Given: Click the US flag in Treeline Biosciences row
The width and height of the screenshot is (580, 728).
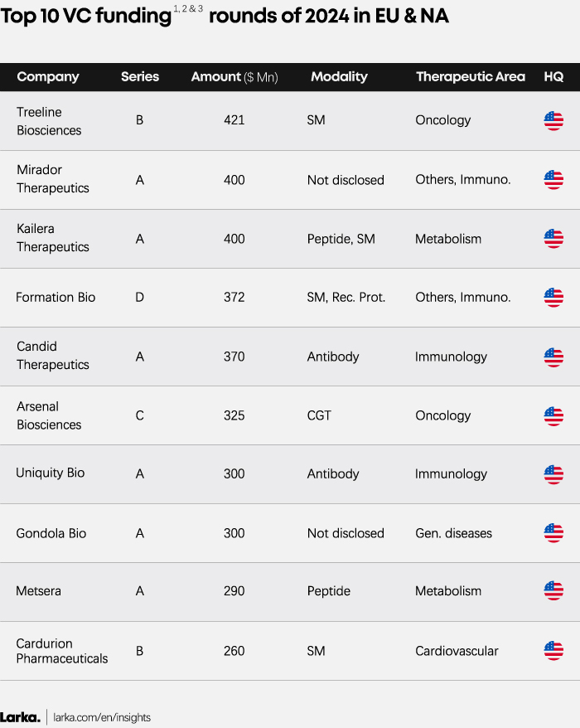Looking at the screenshot, I should pos(553,121).
